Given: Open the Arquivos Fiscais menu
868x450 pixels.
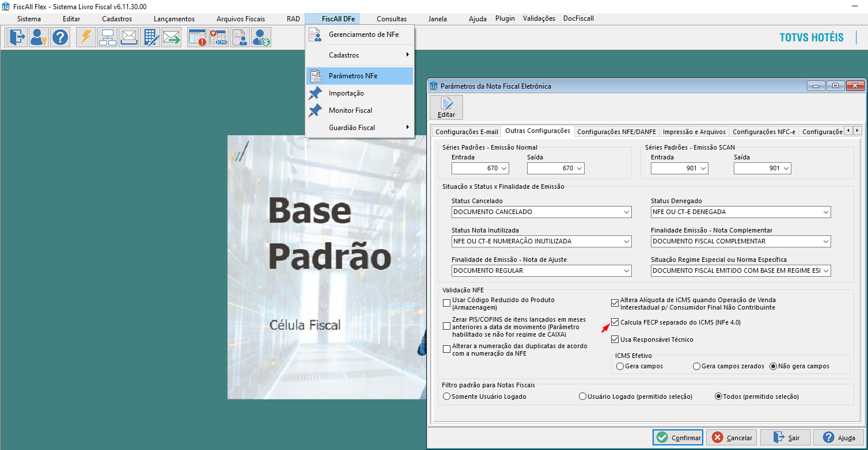Looking at the screenshot, I should coord(241,18).
